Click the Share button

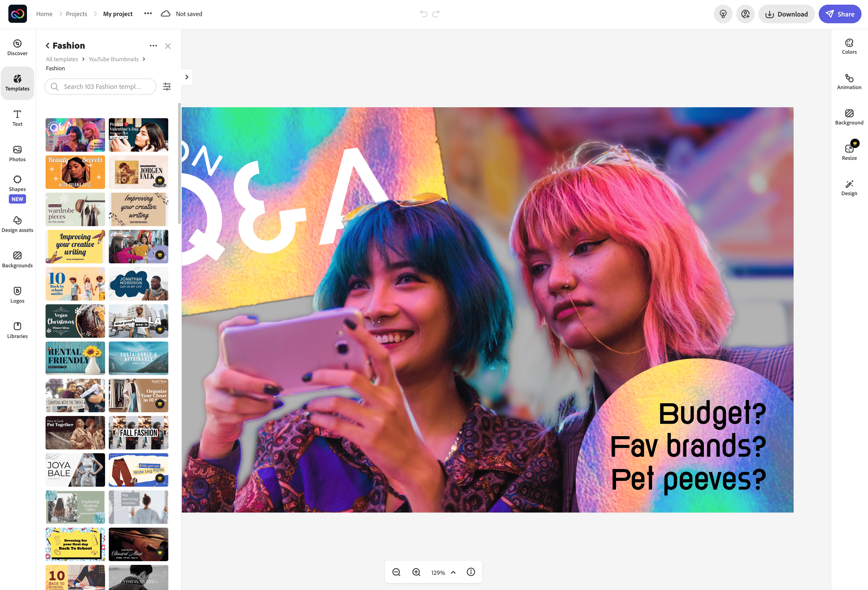click(x=840, y=14)
